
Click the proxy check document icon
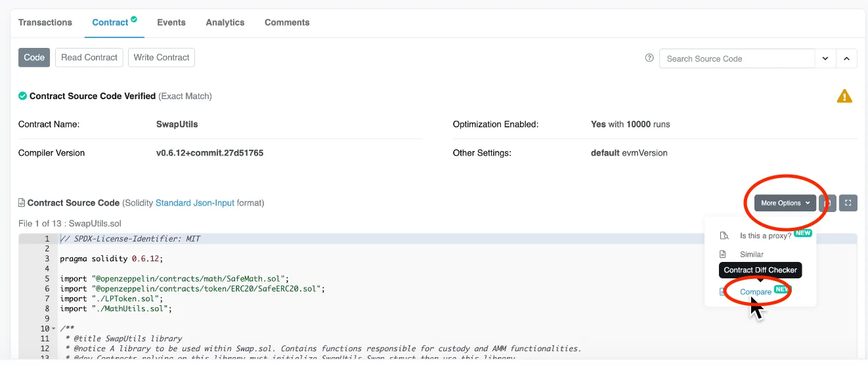(724, 236)
